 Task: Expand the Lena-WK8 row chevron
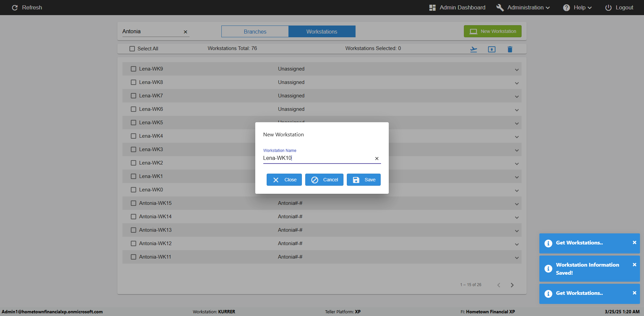coord(517,83)
